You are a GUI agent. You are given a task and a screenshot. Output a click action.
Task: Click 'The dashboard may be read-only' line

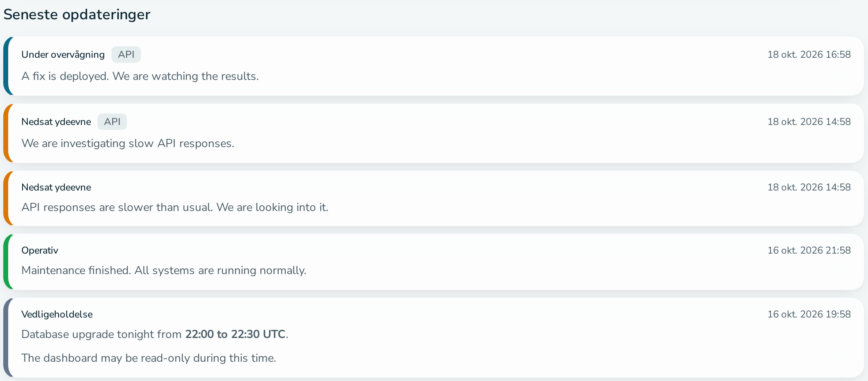pos(149,358)
